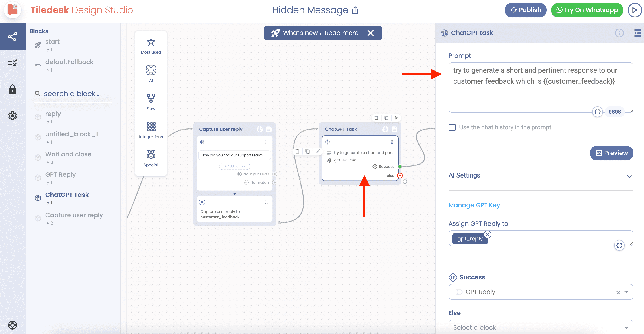Click 'How did you find our support team?' text
The image size is (644, 334).
(232, 155)
